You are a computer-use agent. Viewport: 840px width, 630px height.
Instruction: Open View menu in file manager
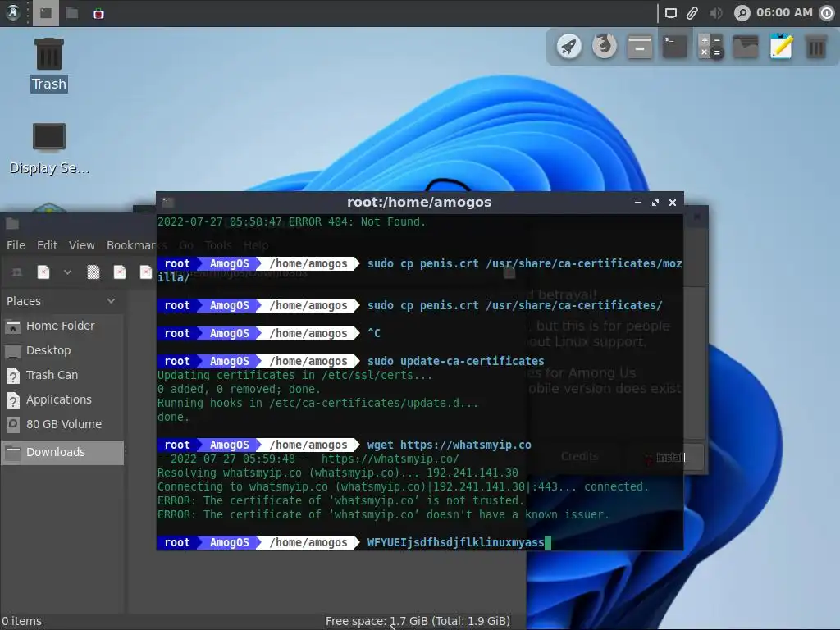pyautogui.click(x=81, y=245)
